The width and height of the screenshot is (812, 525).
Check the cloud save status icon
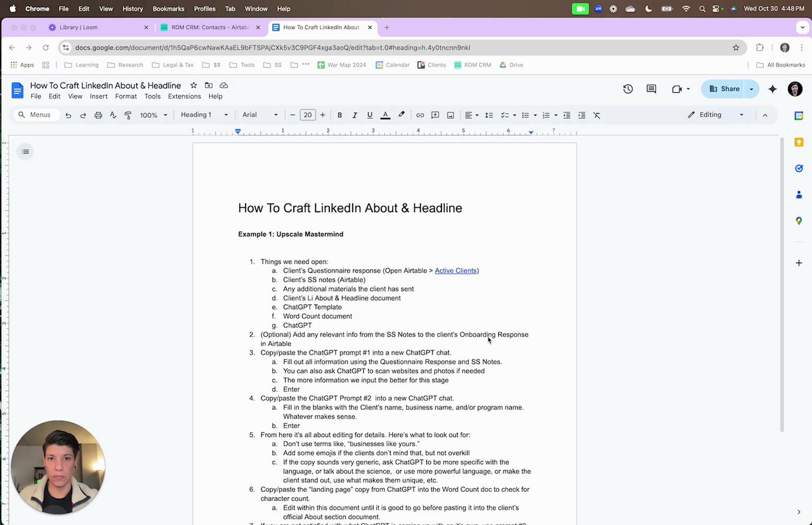click(x=224, y=86)
